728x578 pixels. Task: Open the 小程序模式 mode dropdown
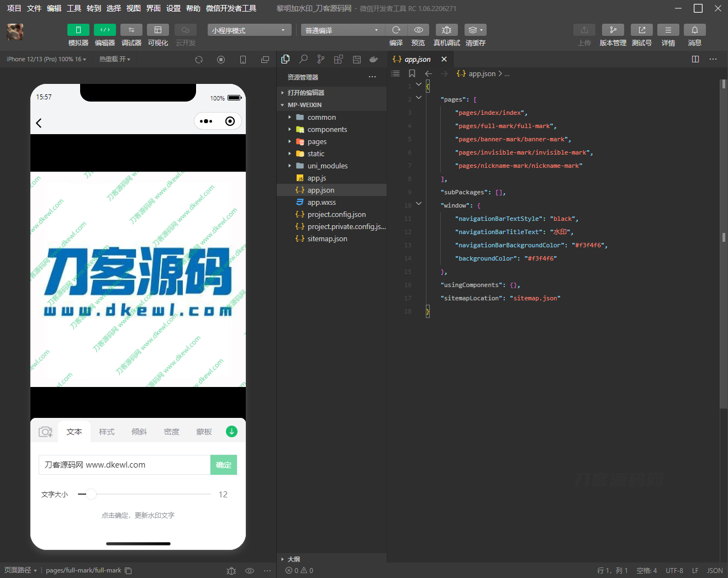(x=249, y=29)
